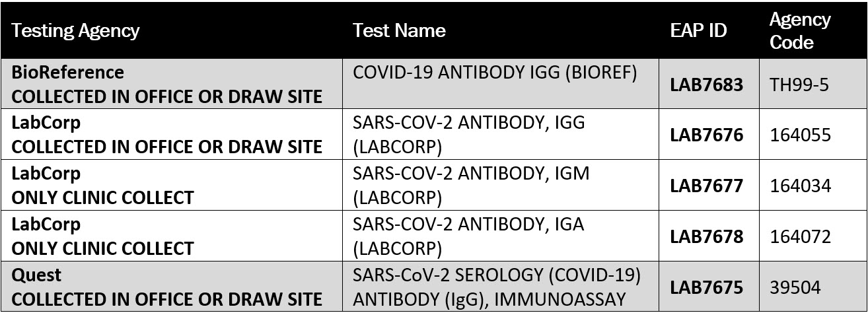
Task: Click EAP ID LAB7677
Action: (706, 186)
